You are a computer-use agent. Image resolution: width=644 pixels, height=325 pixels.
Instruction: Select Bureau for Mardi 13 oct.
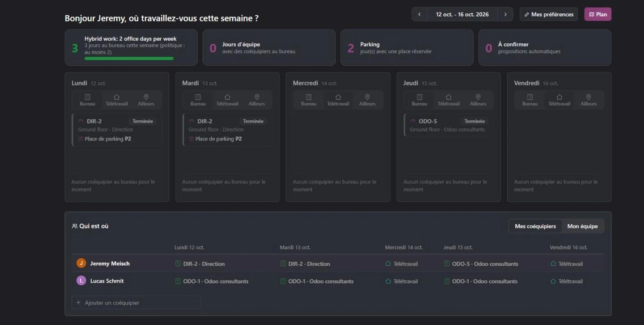(198, 100)
